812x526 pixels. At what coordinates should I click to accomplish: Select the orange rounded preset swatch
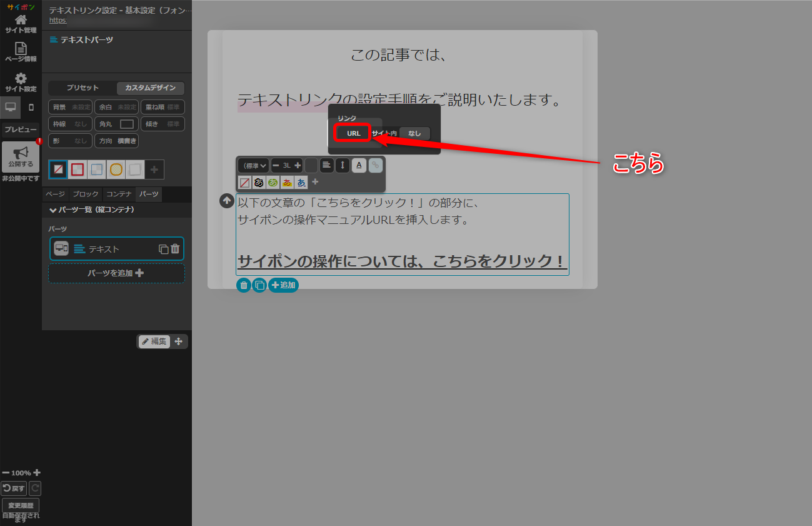[x=116, y=169]
